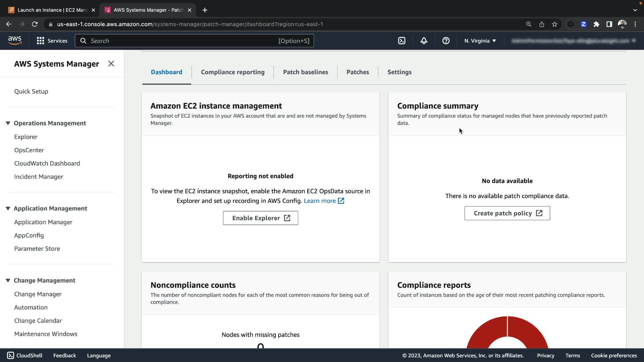Bookmark this page with star icon
This screenshot has width=644, height=362.
pos(554,24)
